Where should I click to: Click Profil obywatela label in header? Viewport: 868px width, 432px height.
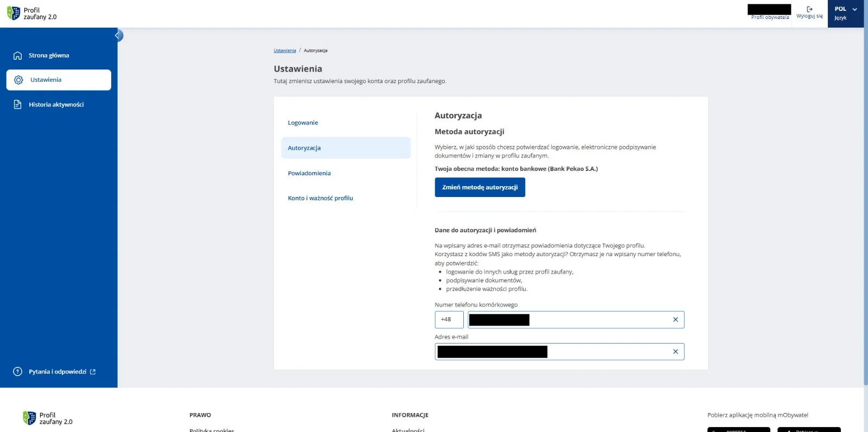(x=770, y=17)
